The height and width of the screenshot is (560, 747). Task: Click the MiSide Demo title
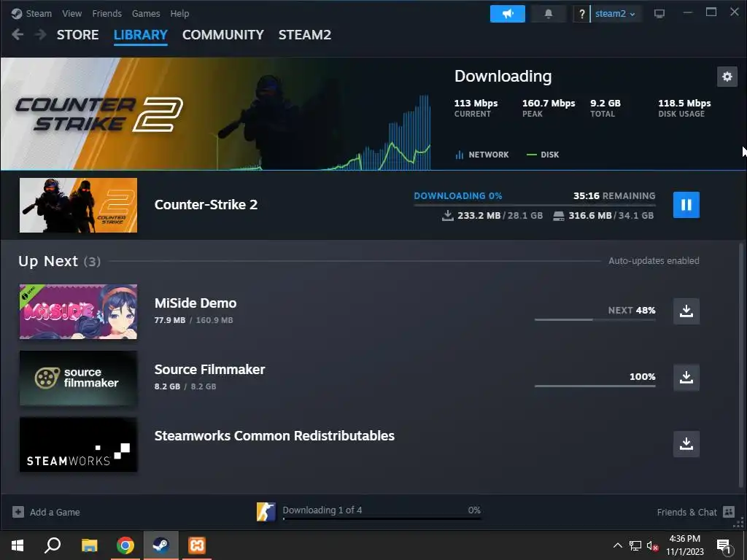(196, 303)
